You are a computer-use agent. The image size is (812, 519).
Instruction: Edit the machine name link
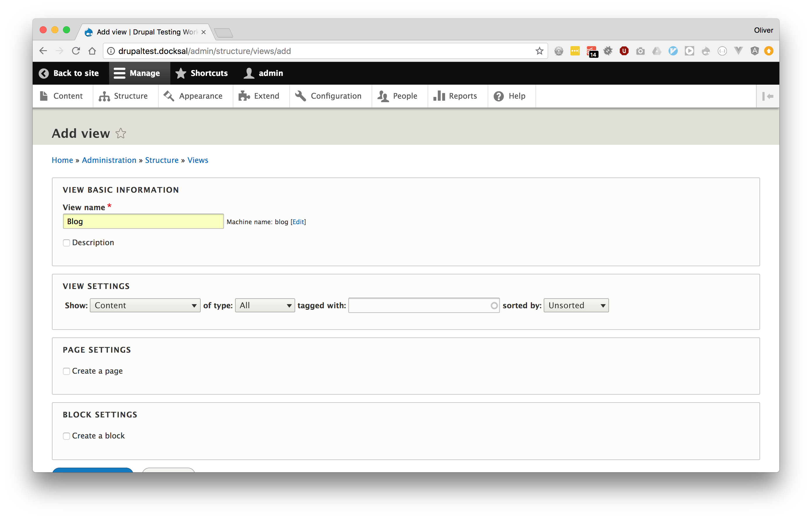(x=298, y=222)
